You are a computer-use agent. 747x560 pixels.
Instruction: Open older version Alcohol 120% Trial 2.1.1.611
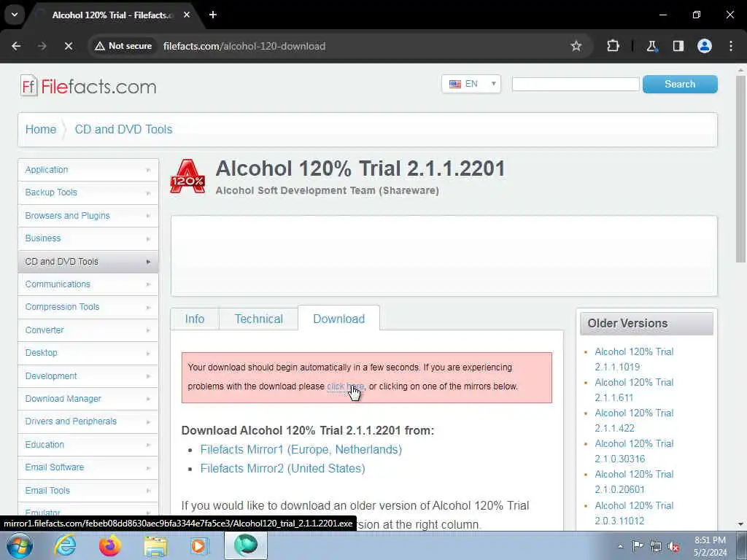tap(634, 390)
